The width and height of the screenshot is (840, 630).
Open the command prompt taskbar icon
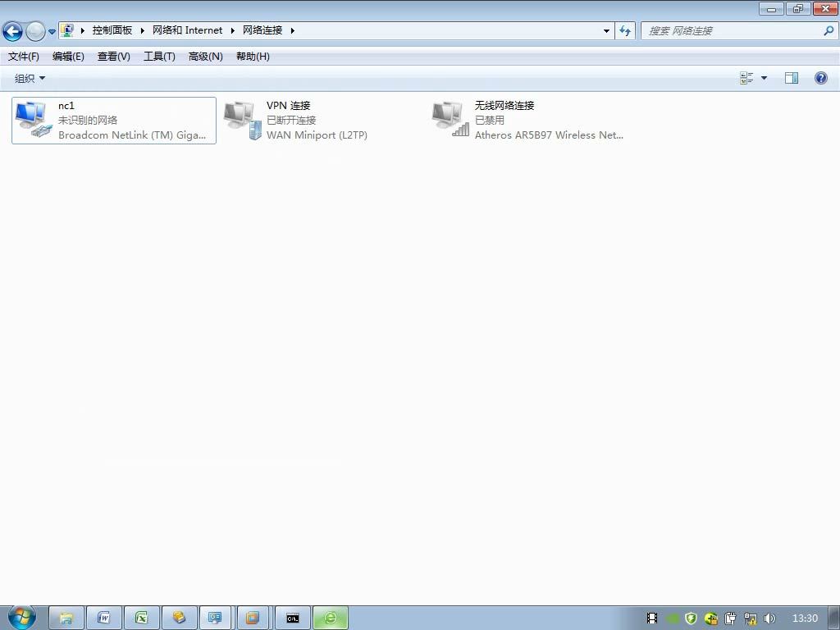(x=292, y=619)
